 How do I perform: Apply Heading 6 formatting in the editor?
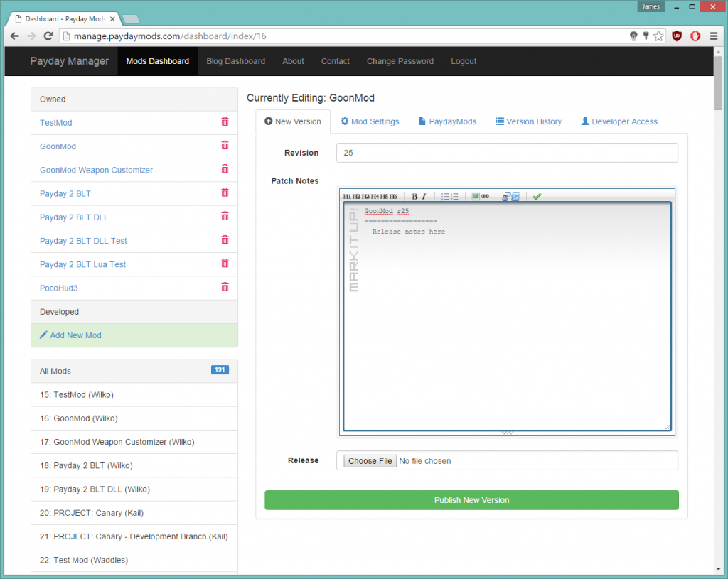[x=393, y=197]
